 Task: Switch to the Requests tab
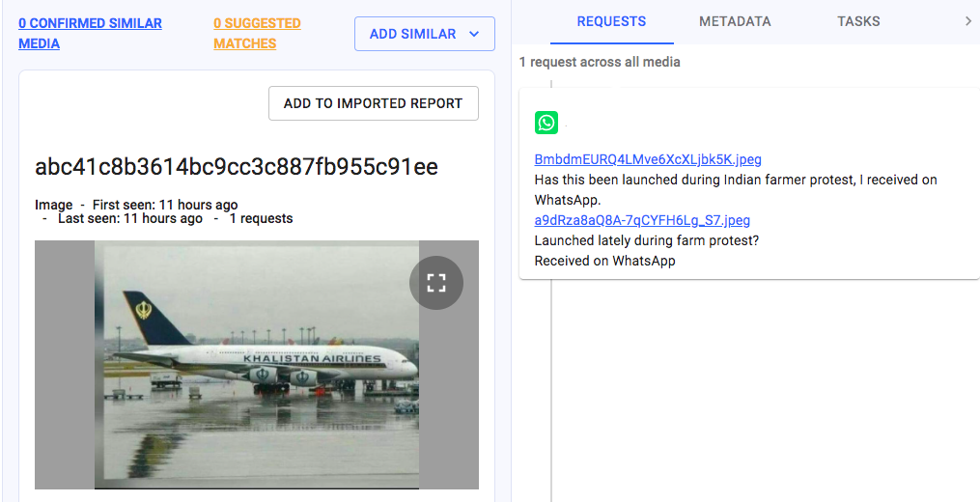[x=611, y=21]
